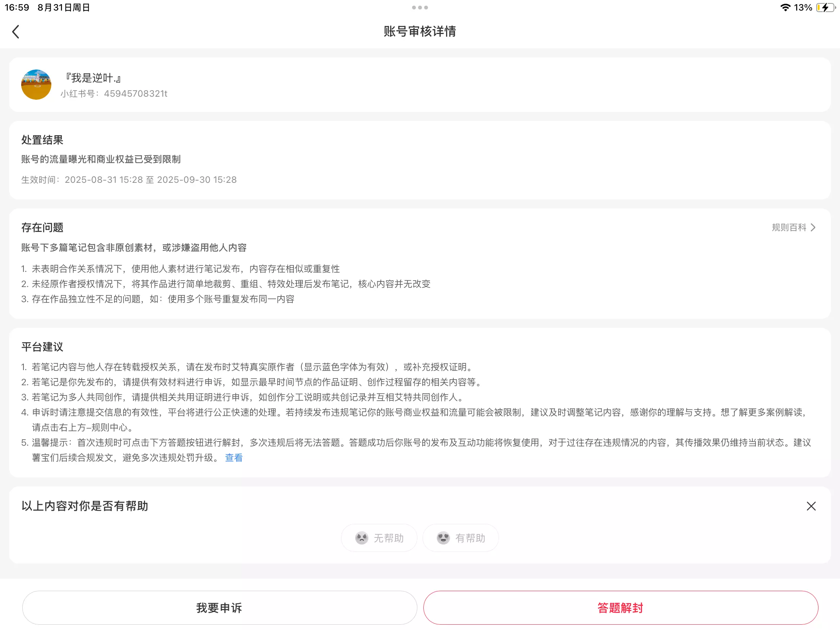Tap the battery charging icon
Image resolution: width=840 pixels, height=630 pixels.
[825, 8]
